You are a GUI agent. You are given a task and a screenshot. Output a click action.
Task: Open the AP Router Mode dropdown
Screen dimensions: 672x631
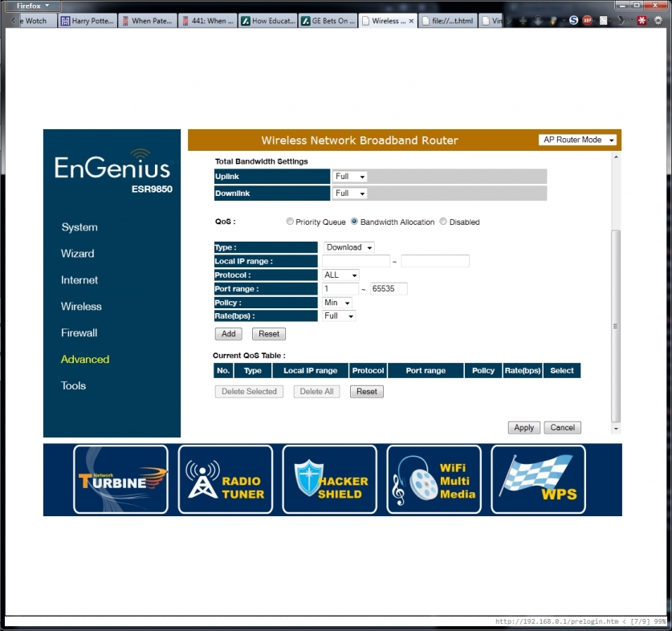click(577, 140)
